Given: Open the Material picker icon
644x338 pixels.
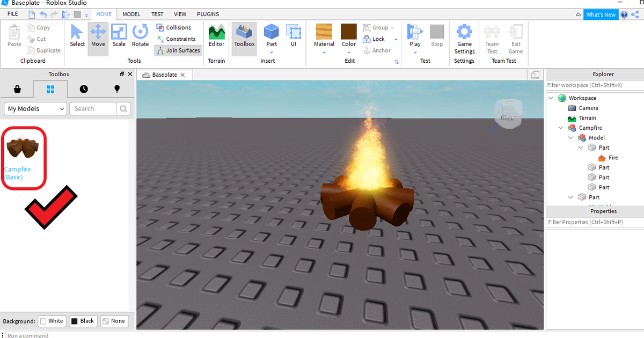Looking at the screenshot, I should tap(324, 32).
